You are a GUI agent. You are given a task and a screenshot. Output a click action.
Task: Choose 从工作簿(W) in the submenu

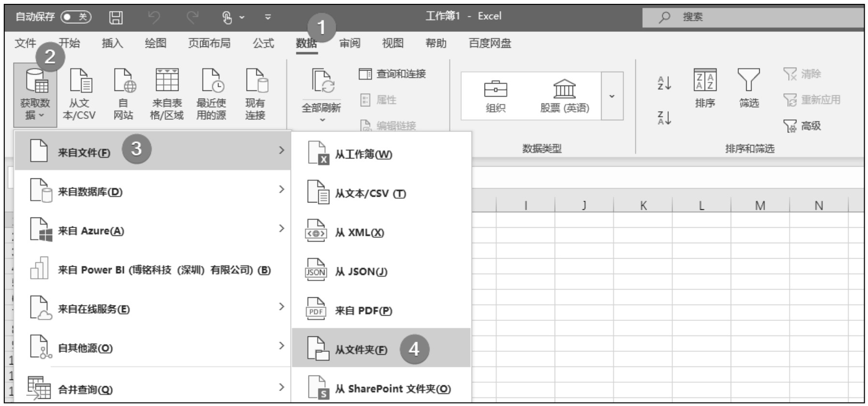(x=382, y=154)
